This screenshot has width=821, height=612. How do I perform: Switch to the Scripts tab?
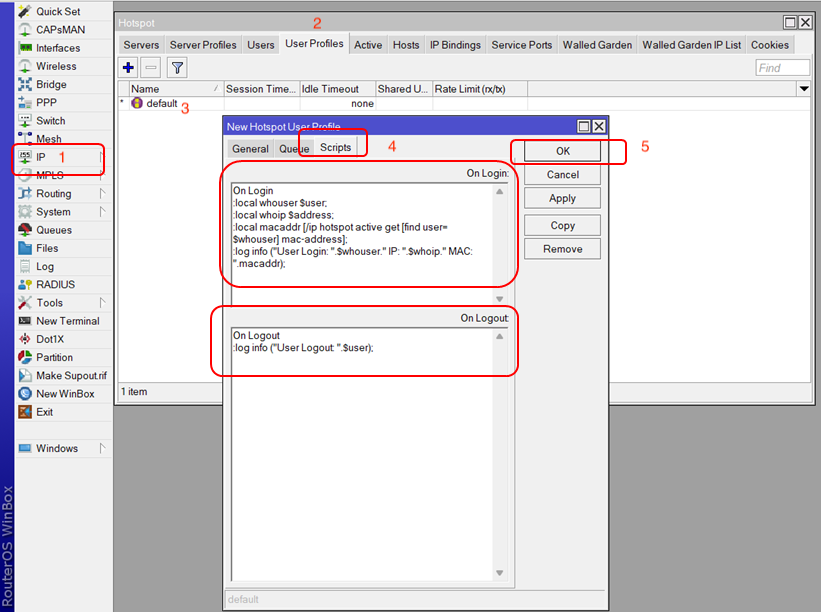pos(335,148)
